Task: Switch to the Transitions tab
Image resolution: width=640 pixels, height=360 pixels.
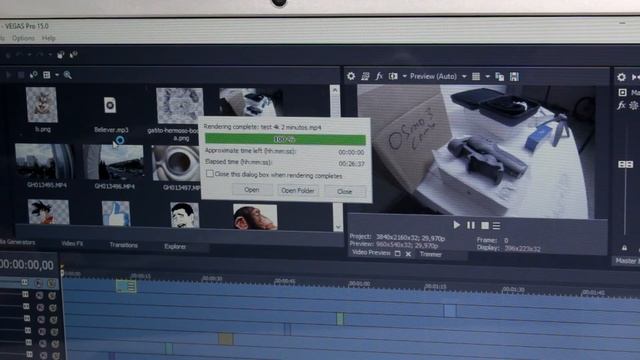Action: (x=124, y=245)
